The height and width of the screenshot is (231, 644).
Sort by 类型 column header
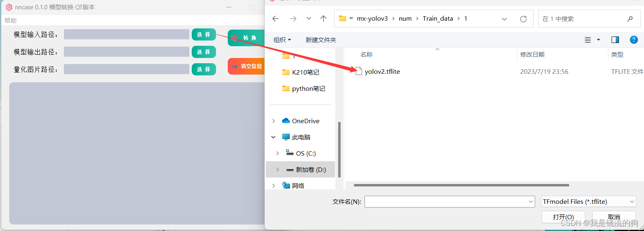tap(617, 54)
